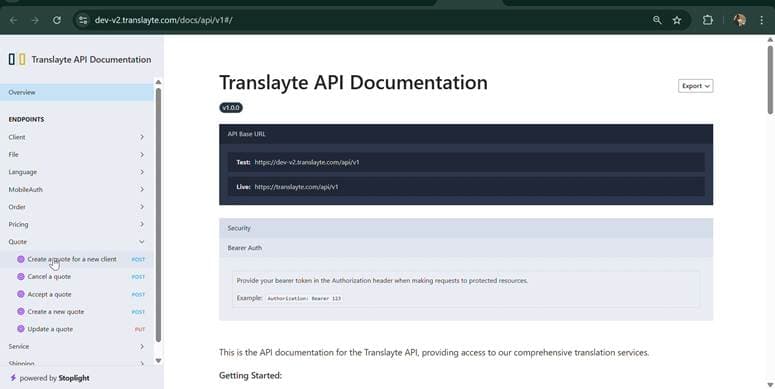Click the purple icon beside Accept a quote
Screen dimensions: 775x389
tap(21, 294)
